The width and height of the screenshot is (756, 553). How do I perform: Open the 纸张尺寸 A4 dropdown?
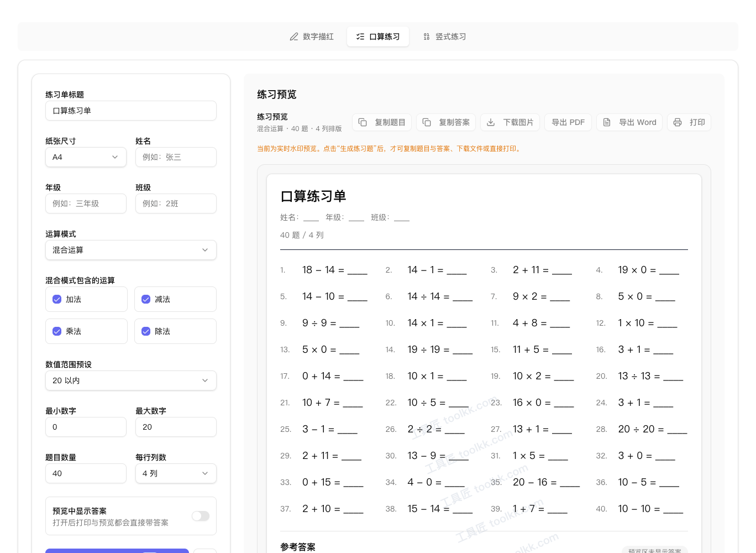(86, 157)
